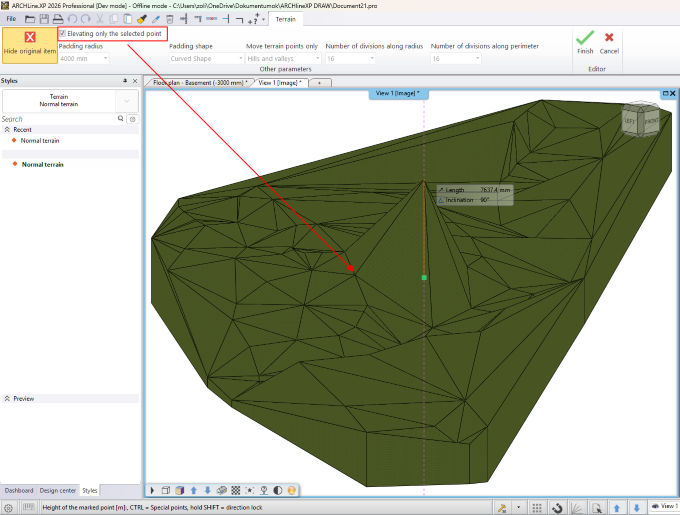The width and height of the screenshot is (680, 515).
Task: Click the orange sphere render icon
Action: point(291,490)
